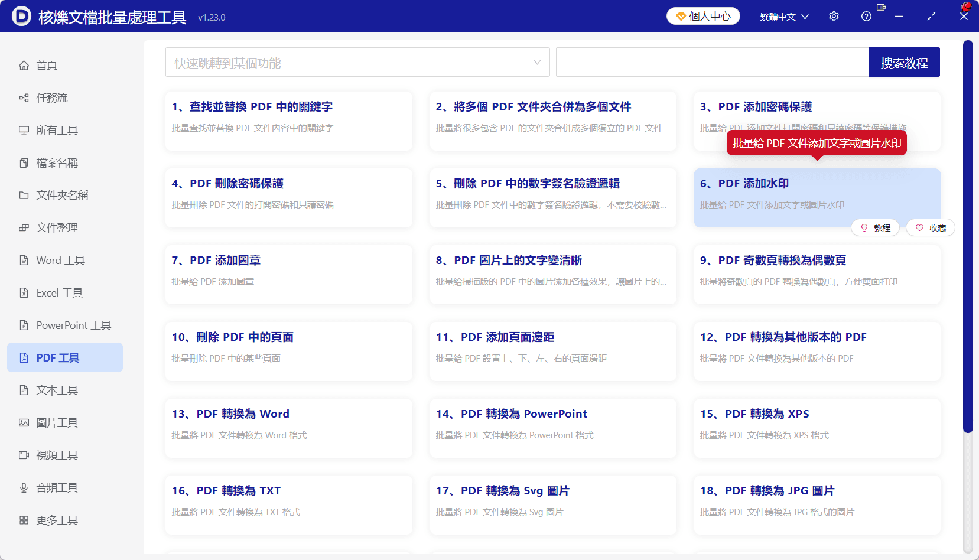Open card 12 PDF 轉換為其他版本的 PDF

pyautogui.click(x=817, y=351)
